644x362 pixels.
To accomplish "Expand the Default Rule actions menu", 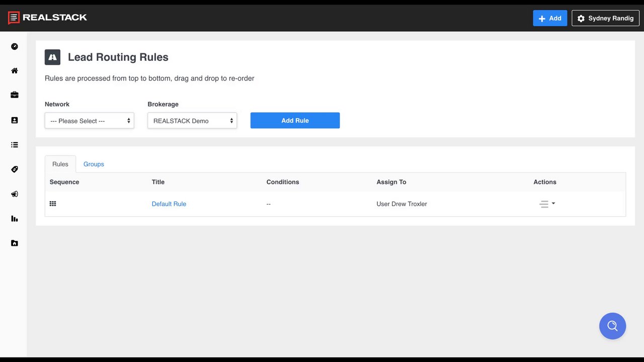I will point(546,204).
